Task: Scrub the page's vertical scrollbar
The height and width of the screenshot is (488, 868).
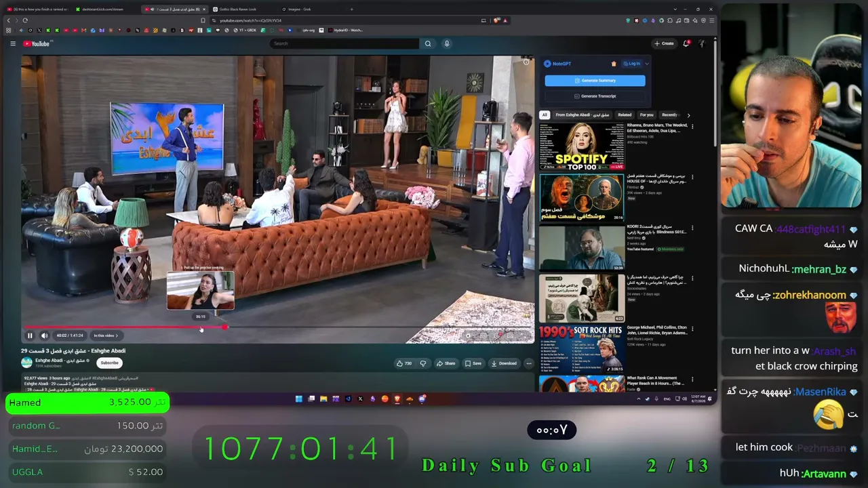Action: pos(715,95)
